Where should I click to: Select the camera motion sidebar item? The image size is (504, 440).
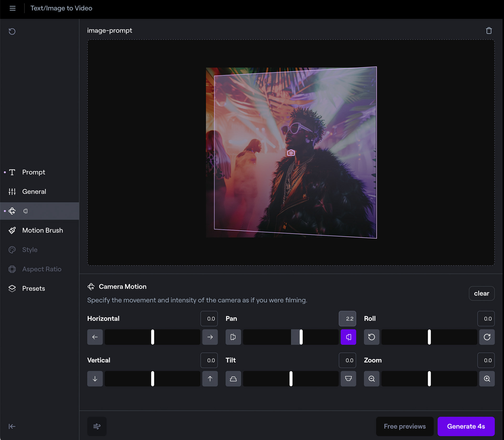pyautogui.click(x=39, y=211)
